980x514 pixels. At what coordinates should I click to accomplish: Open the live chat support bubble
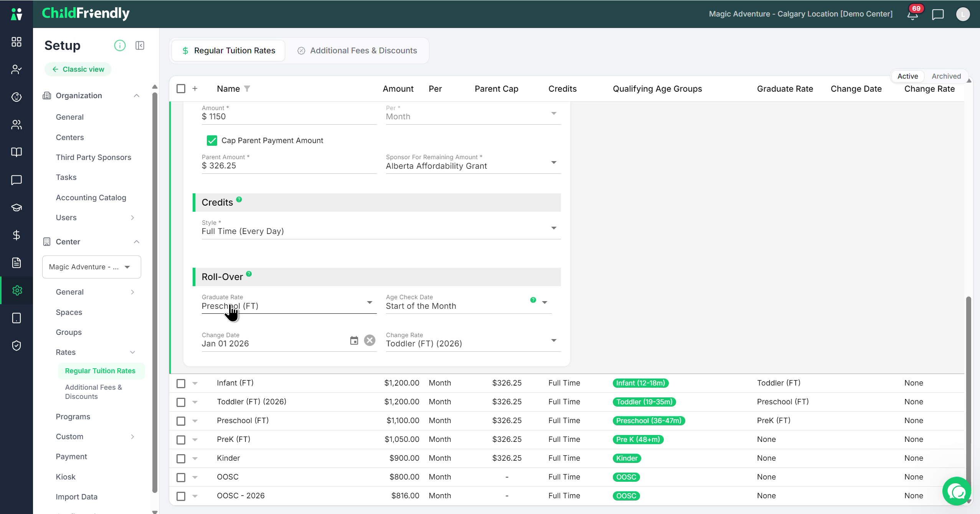pos(957,491)
